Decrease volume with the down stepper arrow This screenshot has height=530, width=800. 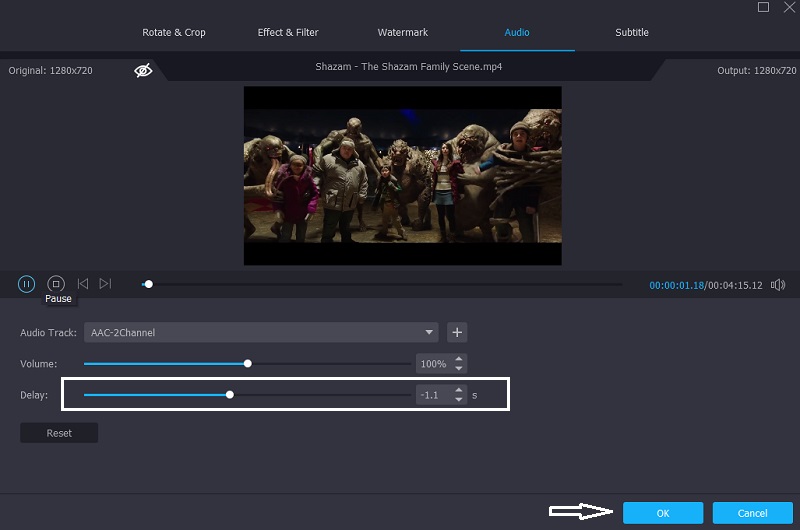[458, 368]
